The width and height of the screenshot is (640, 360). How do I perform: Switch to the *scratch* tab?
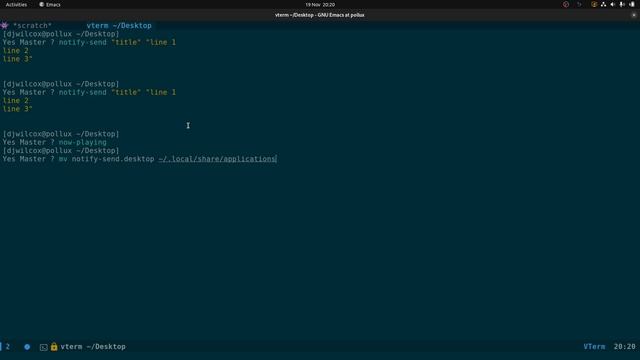32,25
